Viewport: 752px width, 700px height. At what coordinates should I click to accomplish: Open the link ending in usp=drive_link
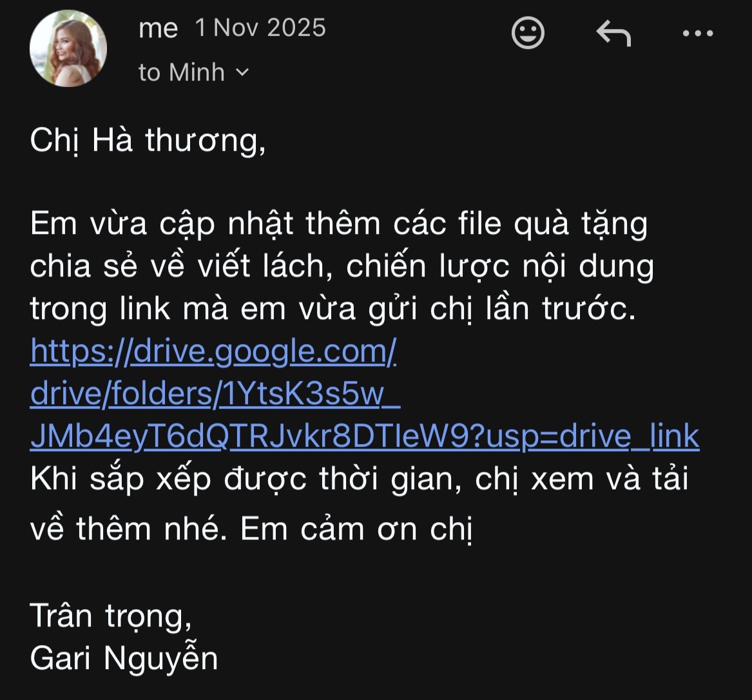365,436
